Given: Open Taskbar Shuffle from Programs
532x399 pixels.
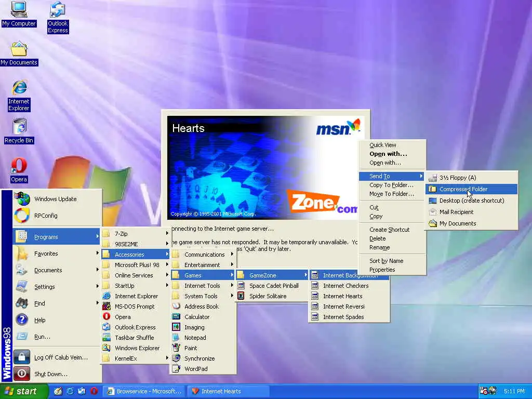Looking at the screenshot, I should click(x=136, y=338).
